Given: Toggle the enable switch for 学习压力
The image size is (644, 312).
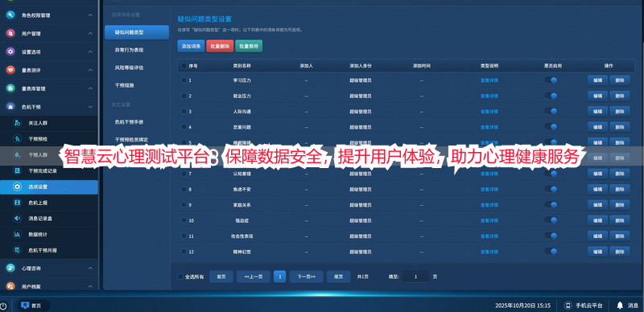Looking at the screenshot, I should pyautogui.click(x=551, y=80).
